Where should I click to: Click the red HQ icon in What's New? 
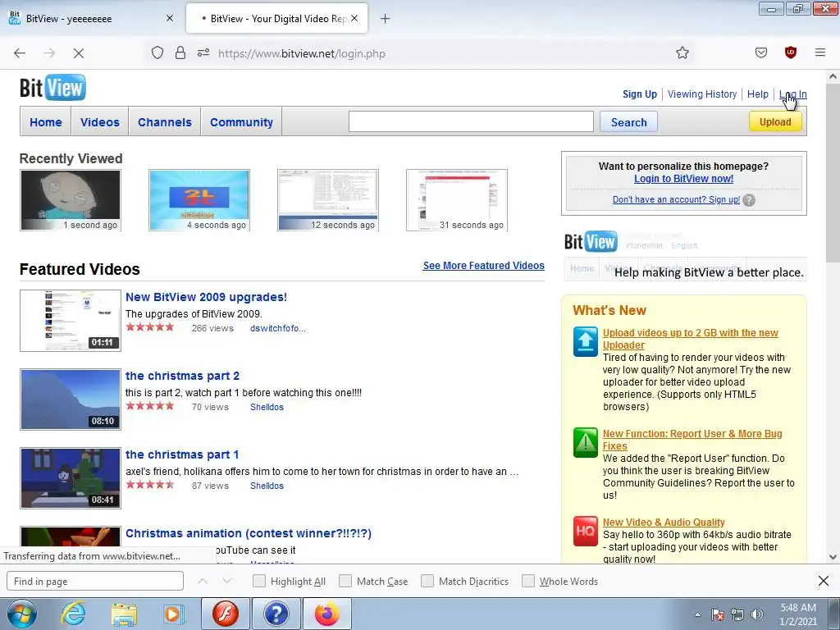click(586, 531)
